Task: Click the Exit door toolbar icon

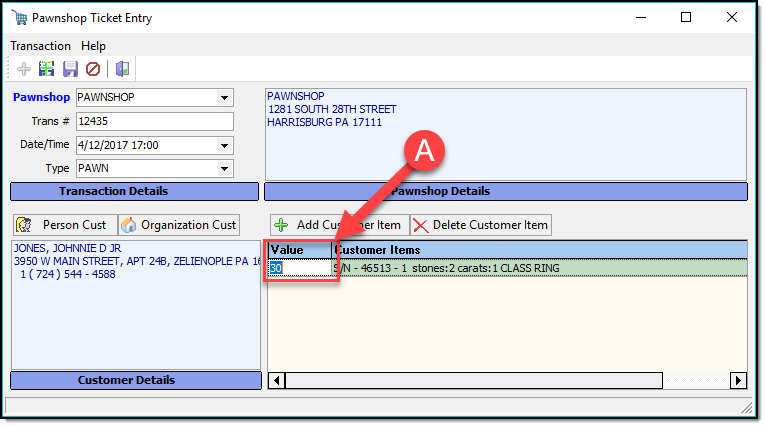Action: coord(123,69)
